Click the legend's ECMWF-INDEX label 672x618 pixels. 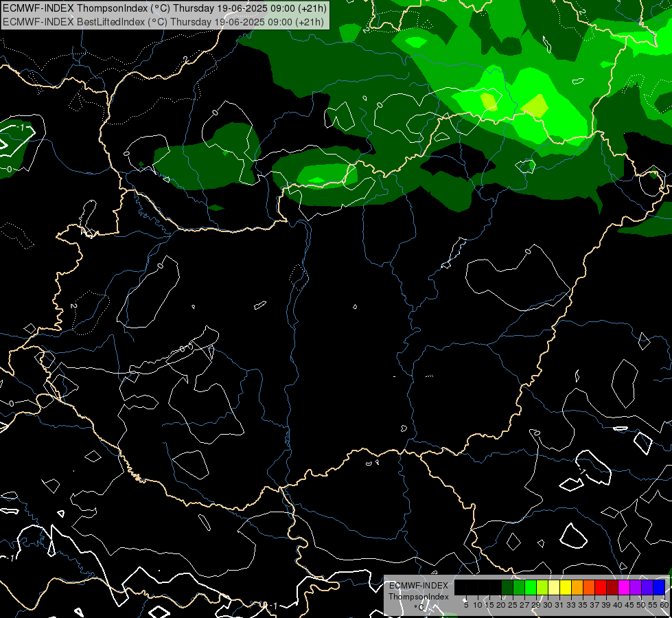[419, 586]
